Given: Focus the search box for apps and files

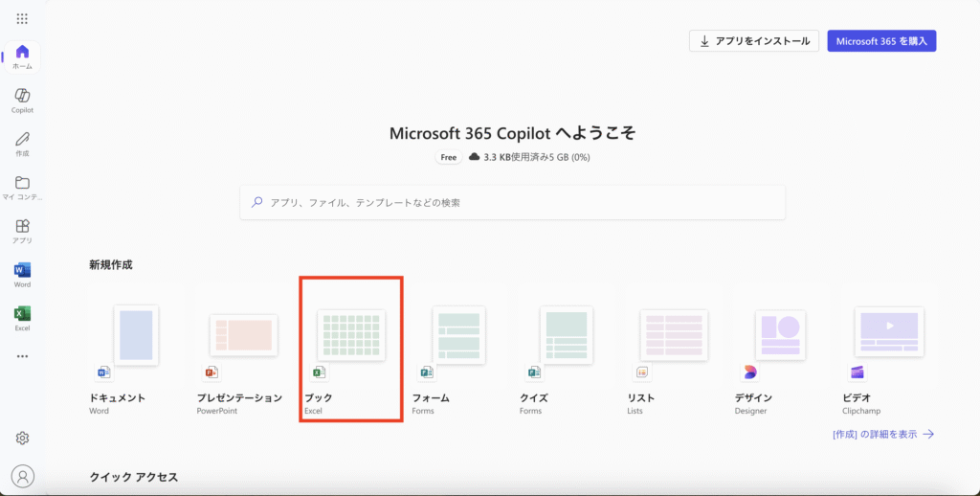Looking at the screenshot, I should (513, 203).
